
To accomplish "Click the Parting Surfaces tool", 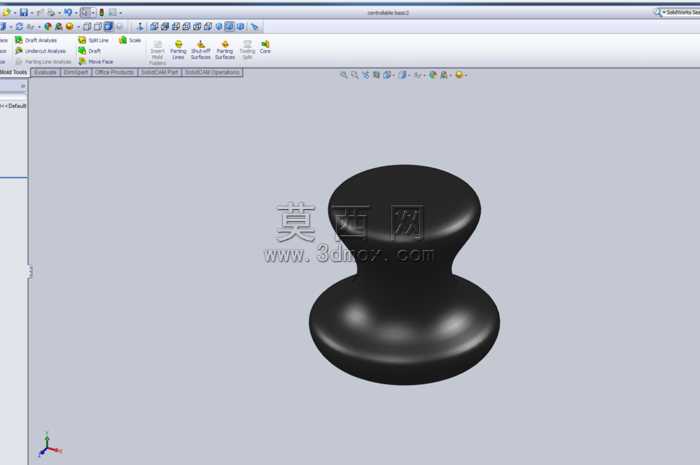I will coord(225,50).
